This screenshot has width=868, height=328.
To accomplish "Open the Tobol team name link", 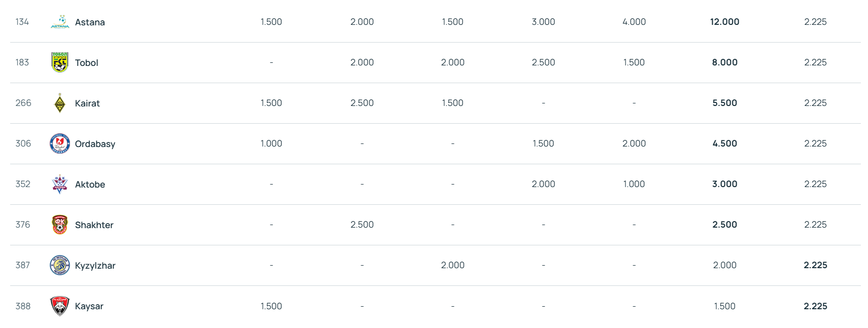I will (x=87, y=63).
